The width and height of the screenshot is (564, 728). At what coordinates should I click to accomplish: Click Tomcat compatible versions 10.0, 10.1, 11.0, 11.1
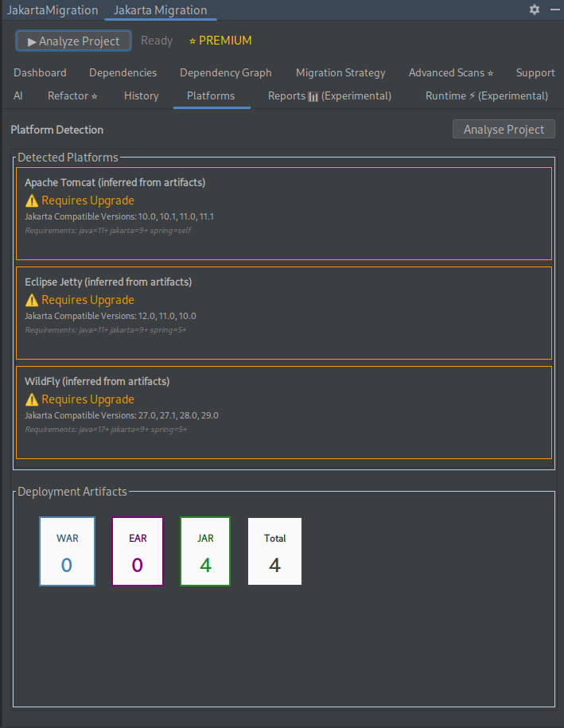pyautogui.click(x=119, y=216)
